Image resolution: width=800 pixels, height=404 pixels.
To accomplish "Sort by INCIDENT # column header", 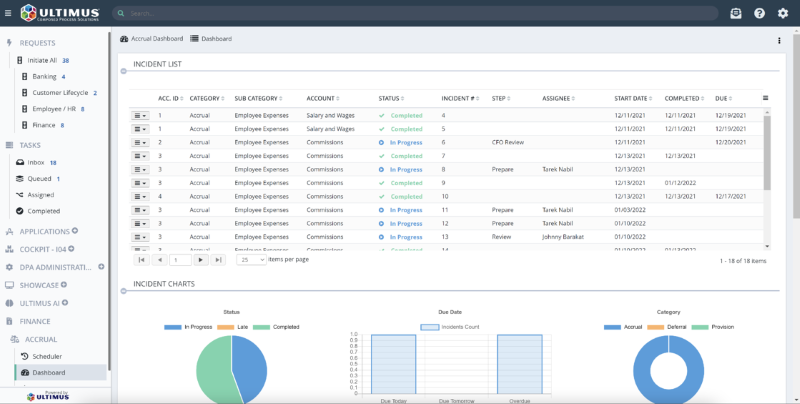I will coord(461,98).
